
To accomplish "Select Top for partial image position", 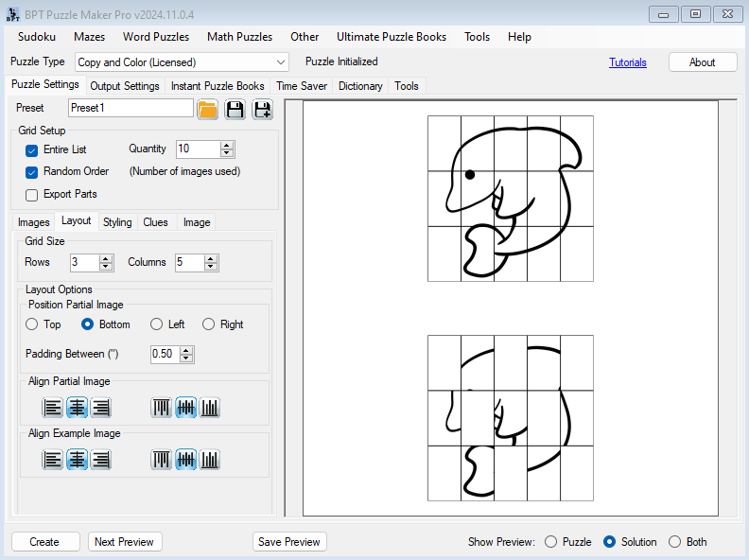I will (32, 324).
